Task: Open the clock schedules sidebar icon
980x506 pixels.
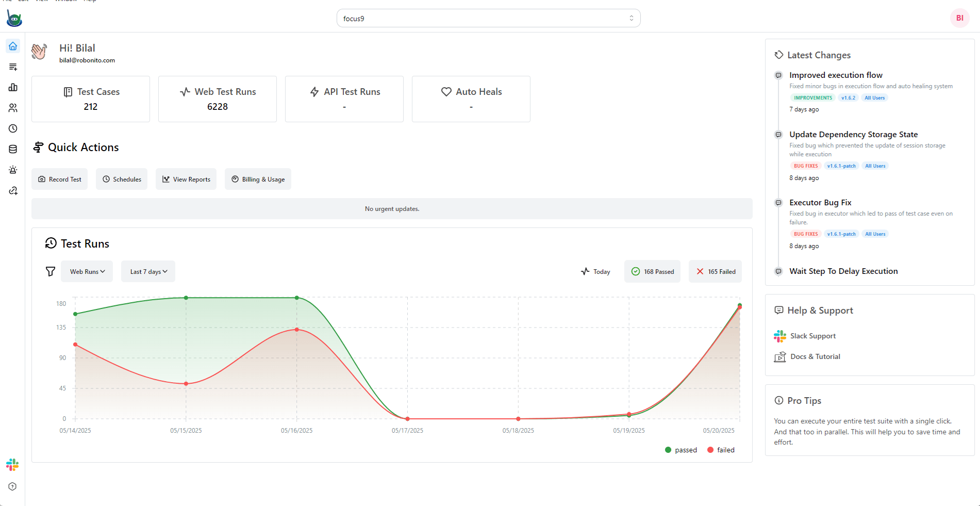Action: 13,128
